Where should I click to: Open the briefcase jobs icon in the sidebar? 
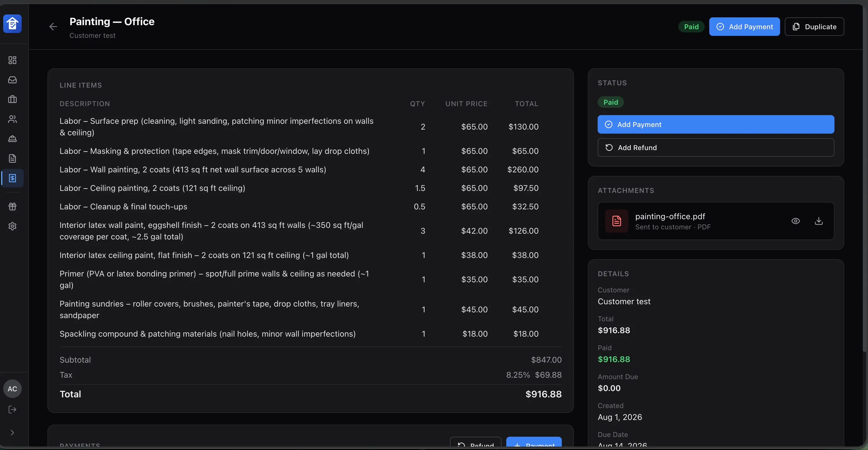12,99
